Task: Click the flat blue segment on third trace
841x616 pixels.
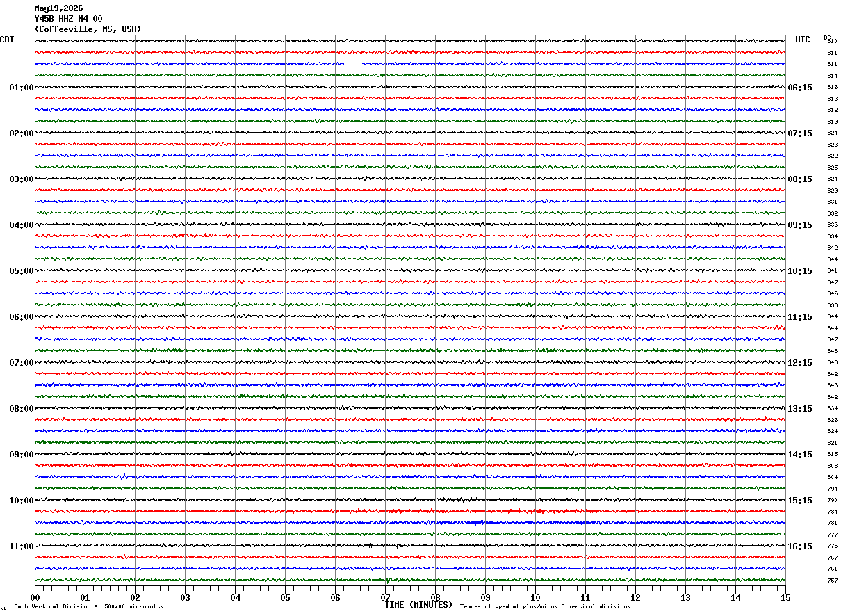Action: pyautogui.click(x=354, y=63)
